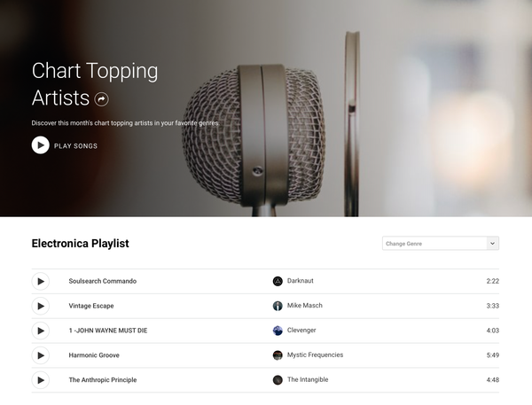This screenshot has width=532, height=405.
Task: Open the Soulsearch Commando song title
Action: click(103, 281)
